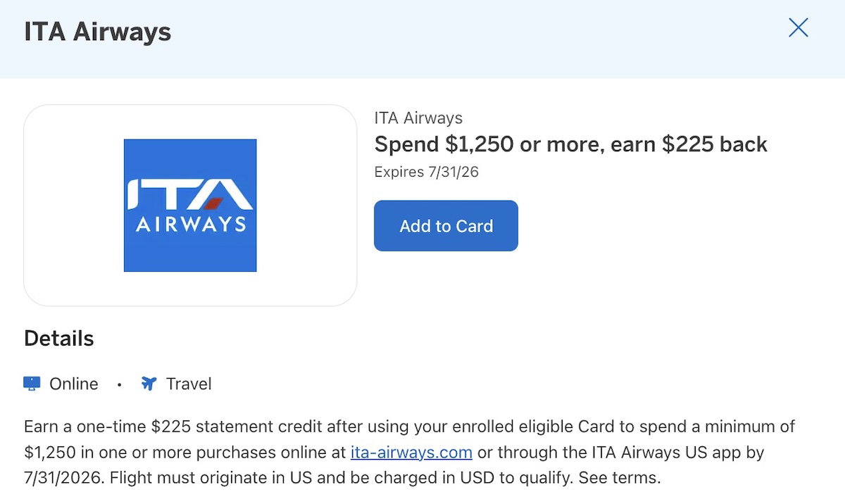
Task: Click the ITA Airways dialog title
Action: 98,32
